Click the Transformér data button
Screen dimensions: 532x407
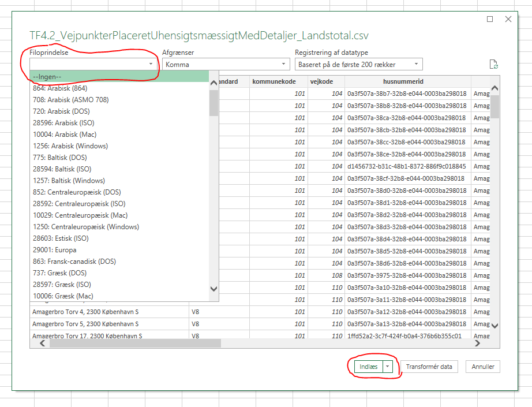(x=429, y=367)
